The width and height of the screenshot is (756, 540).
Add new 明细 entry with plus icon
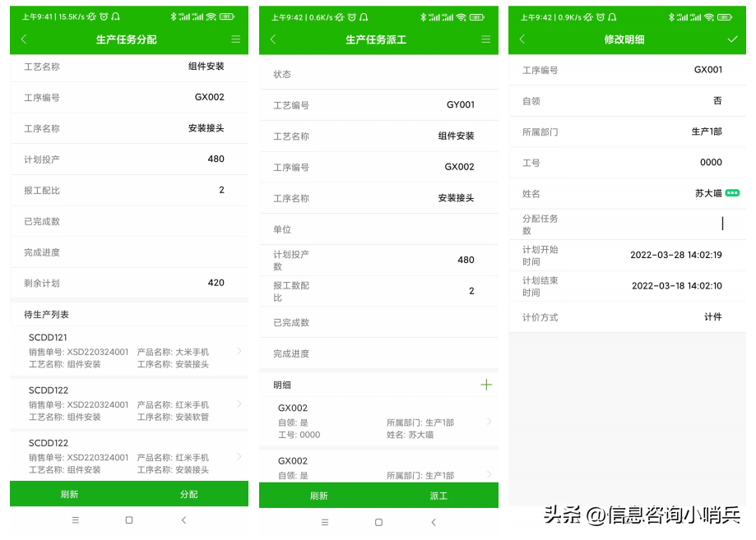pyautogui.click(x=486, y=385)
